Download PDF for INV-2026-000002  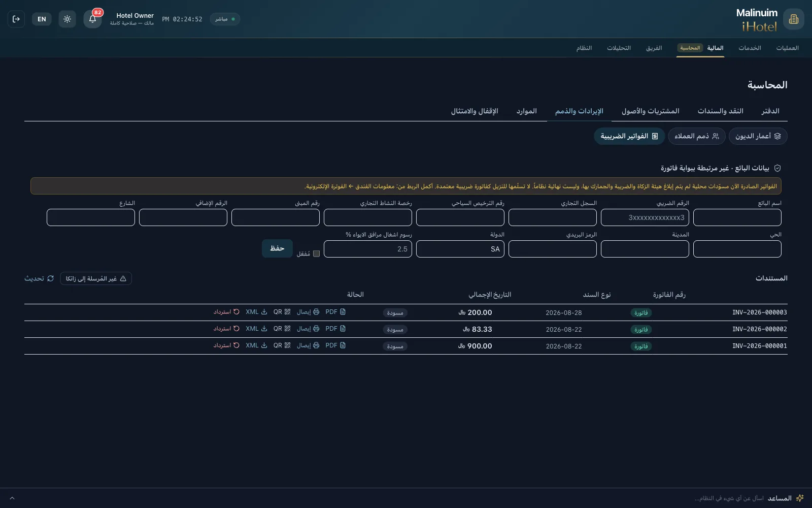pos(335,329)
